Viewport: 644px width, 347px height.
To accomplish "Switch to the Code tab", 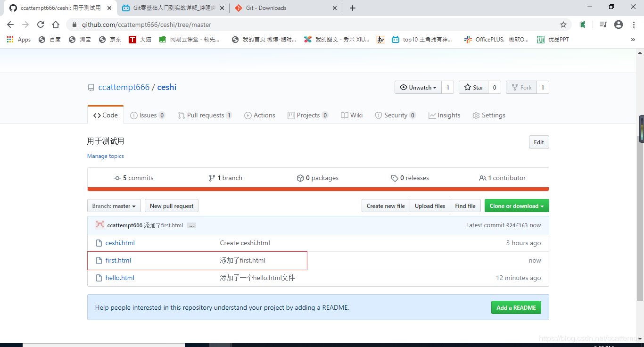I will 106,115.
